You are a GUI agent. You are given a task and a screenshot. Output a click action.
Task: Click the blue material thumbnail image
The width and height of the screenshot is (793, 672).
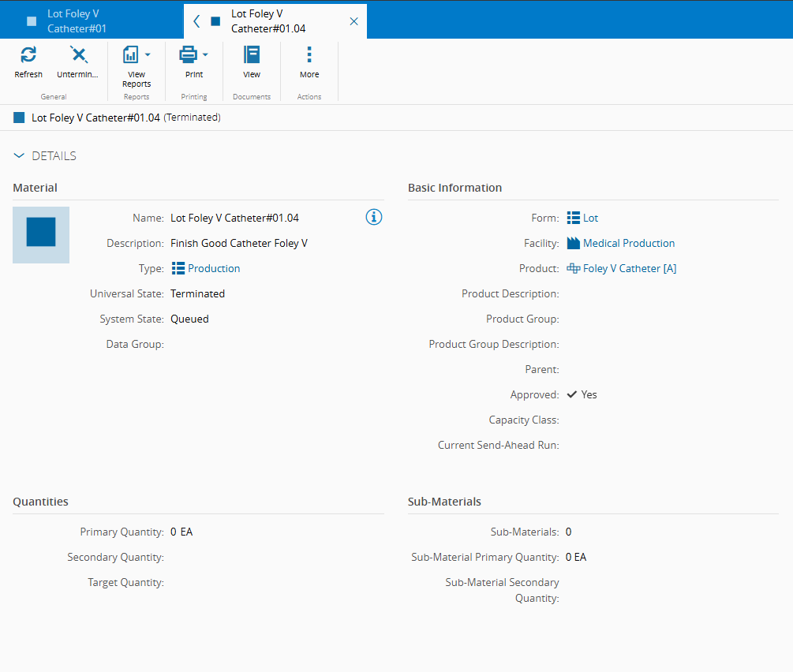click(x=41, y=234)
